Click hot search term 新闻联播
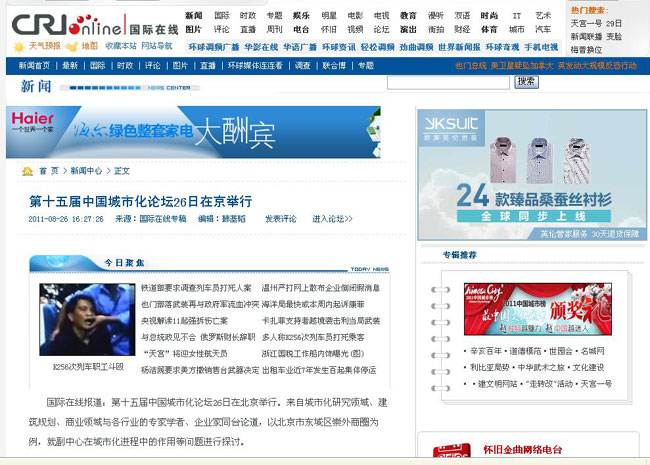Screen dimensions: 650x465 coord(586,37)
